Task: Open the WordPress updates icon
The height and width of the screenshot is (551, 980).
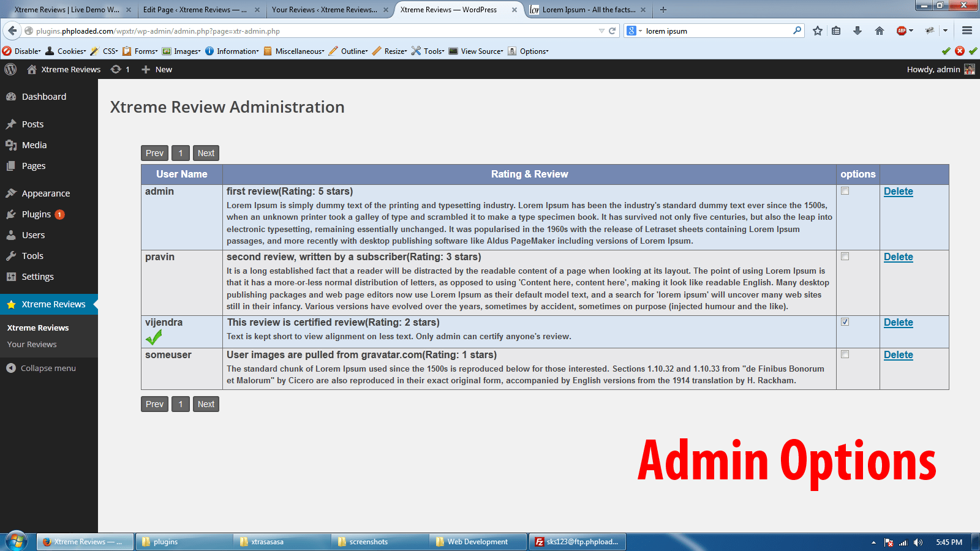Action: 116,69
